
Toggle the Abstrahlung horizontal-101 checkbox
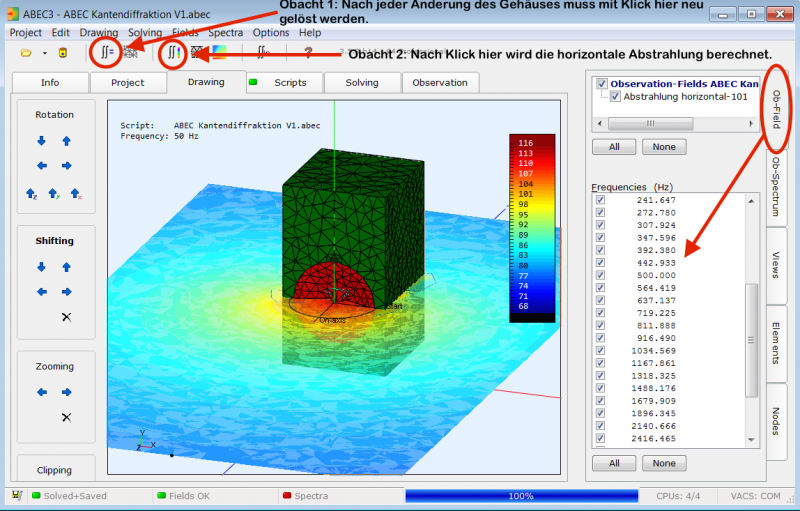(x=615, y=96)
